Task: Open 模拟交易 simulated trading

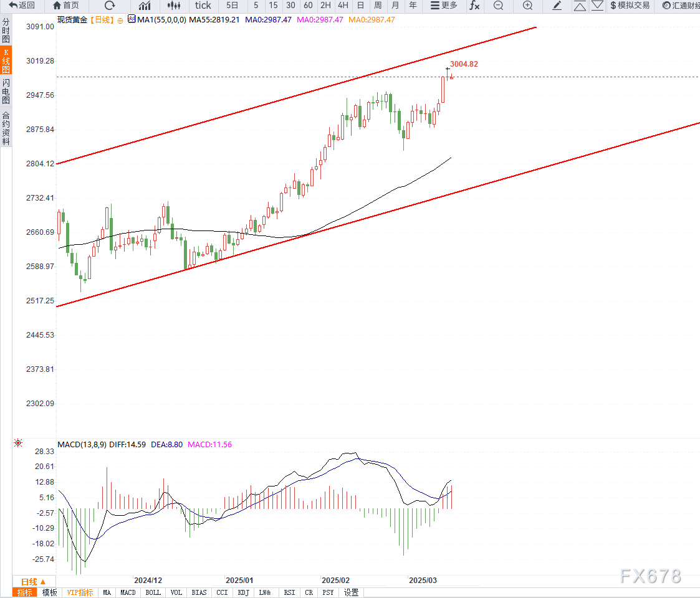Action: point(630,6)
